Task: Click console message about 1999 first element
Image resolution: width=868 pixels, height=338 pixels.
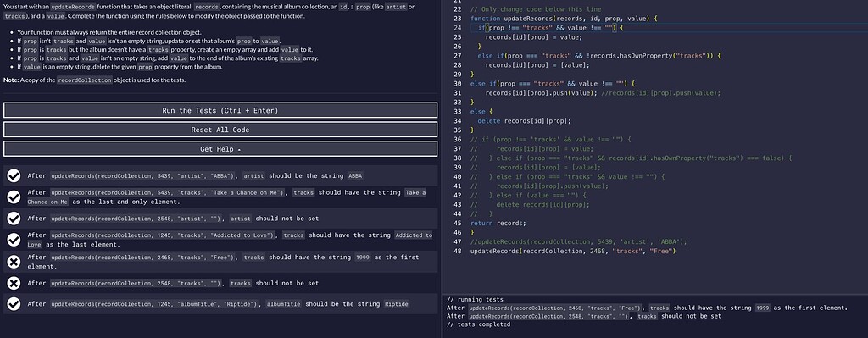Action: pyautogui.click(x=647, y=308)
